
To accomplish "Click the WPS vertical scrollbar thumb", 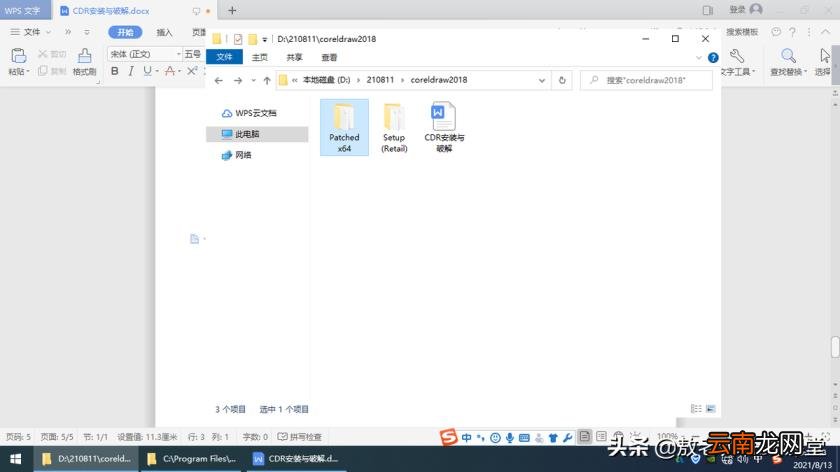I will pos(835,347).
